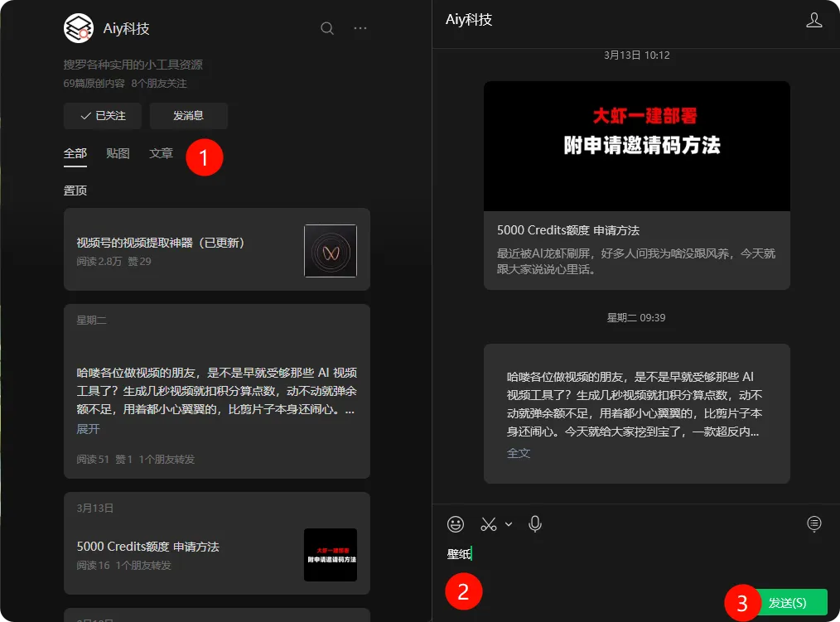Switch to the 贴图 tab
The width and height of the screenshot is (840, 622).
click(118, 154)
